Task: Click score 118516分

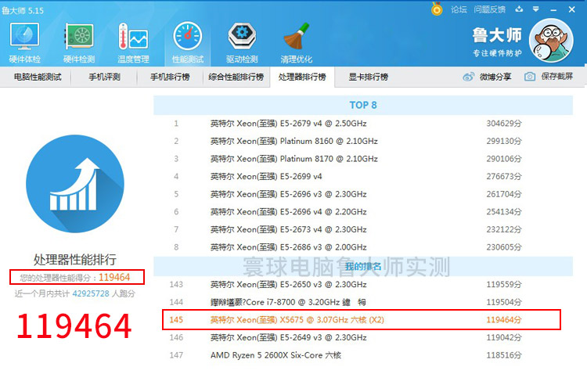Action: click(x=504, y=355)
